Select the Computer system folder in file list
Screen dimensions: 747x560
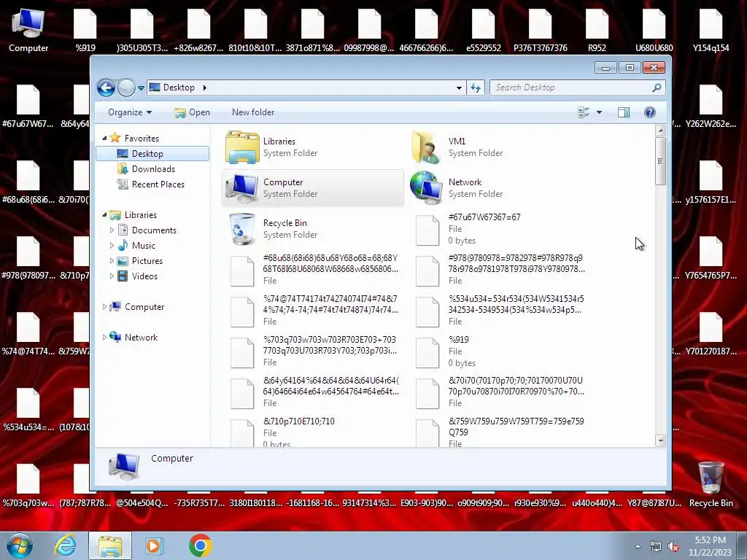(x=312, y=188)
